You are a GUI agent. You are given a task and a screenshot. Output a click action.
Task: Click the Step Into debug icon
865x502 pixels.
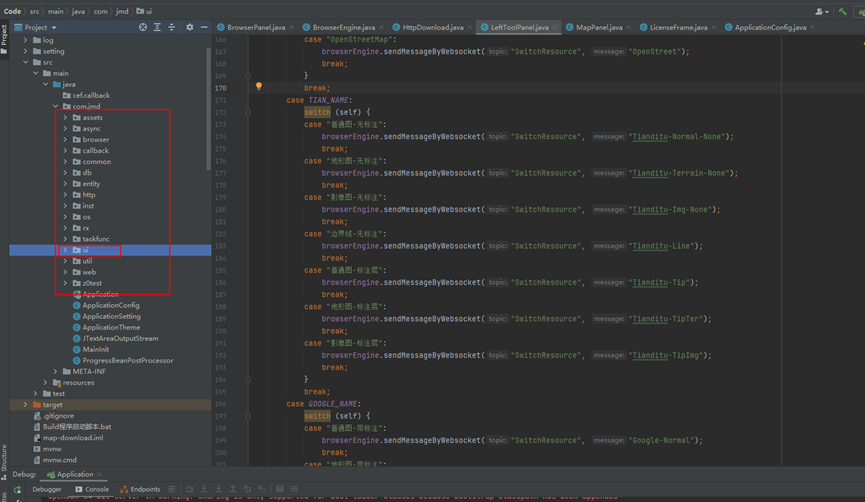204,489
